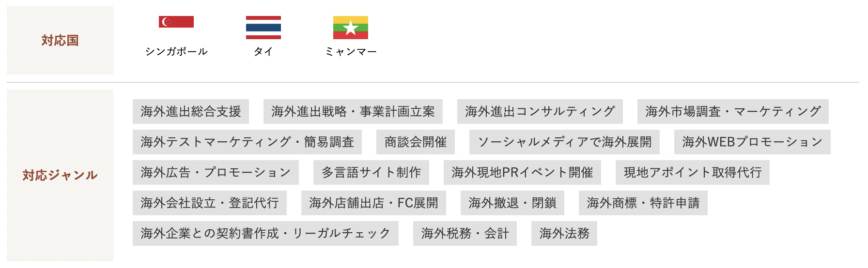This screenshot has height=268, width=868.
Task: Select the 多言語サイト制作 tag
Action: point(371,173)
